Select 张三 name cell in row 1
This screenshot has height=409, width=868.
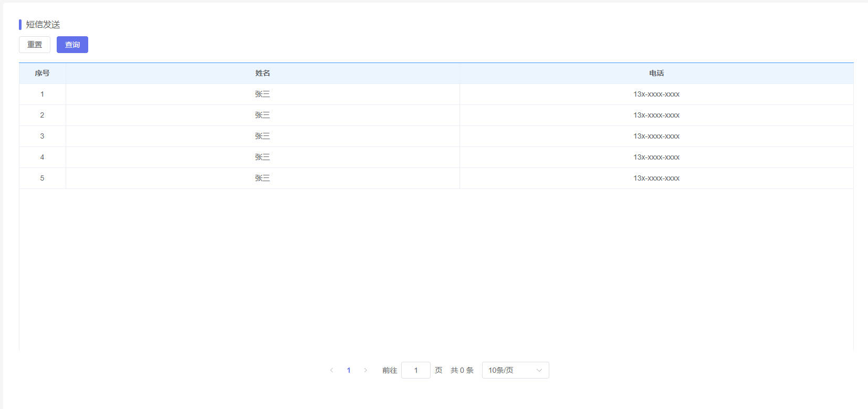coord(263,94)
